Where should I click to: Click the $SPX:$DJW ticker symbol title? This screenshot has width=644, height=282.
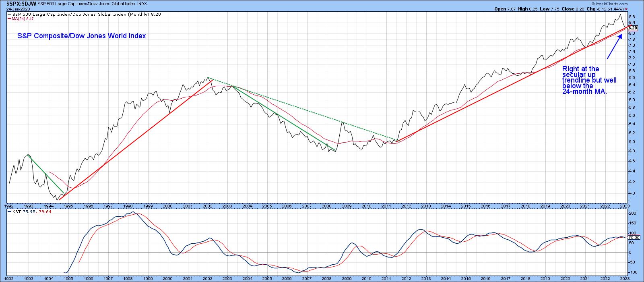click(x=22, y=3)
